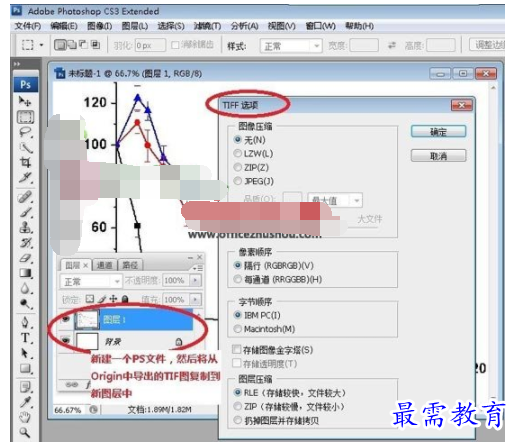Click the Cancel button in TIFF options
The height and width of the screenshot is (446, 514).
click(x=438, y=156)
